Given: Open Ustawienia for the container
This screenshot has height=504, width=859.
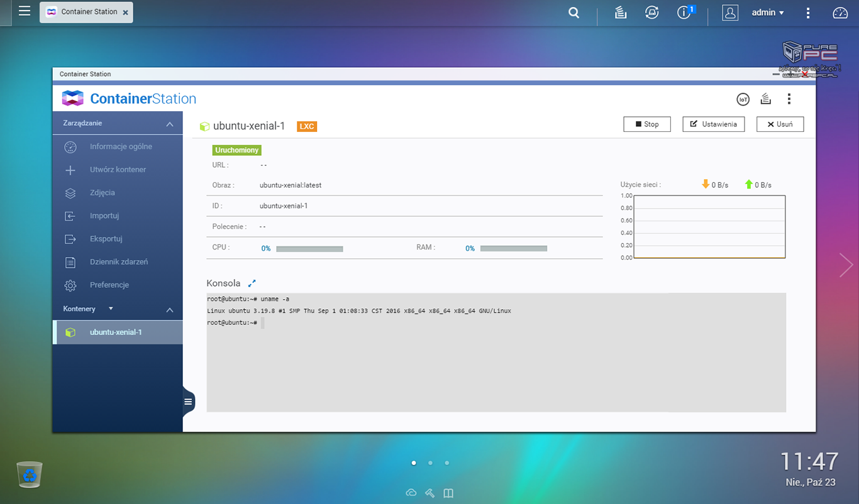Looking at the screenshot, I should (x=714, y=124).
